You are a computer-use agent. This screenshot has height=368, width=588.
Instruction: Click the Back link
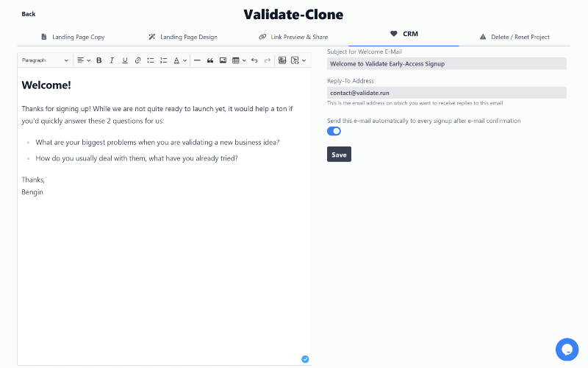coord(29,14)
